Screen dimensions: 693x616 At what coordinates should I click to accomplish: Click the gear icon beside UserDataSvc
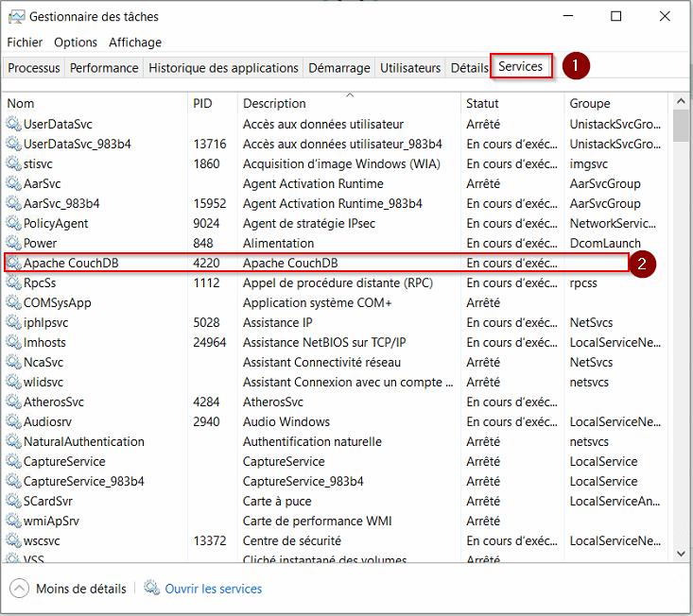point(13,124)
